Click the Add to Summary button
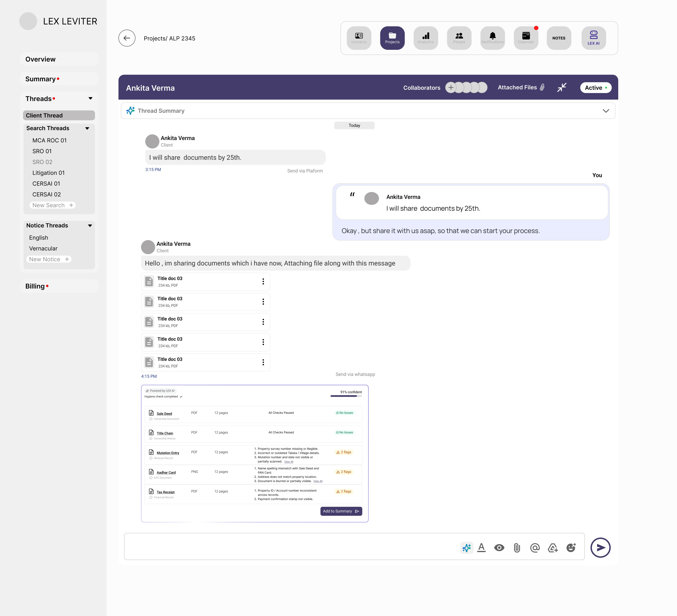The image size is (677, 616). click(x=341, y=511)
